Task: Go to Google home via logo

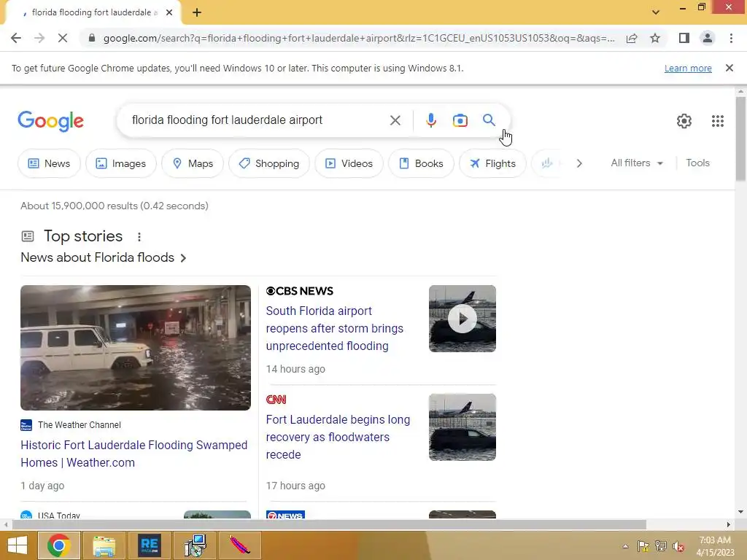Action: coord(50,121)
